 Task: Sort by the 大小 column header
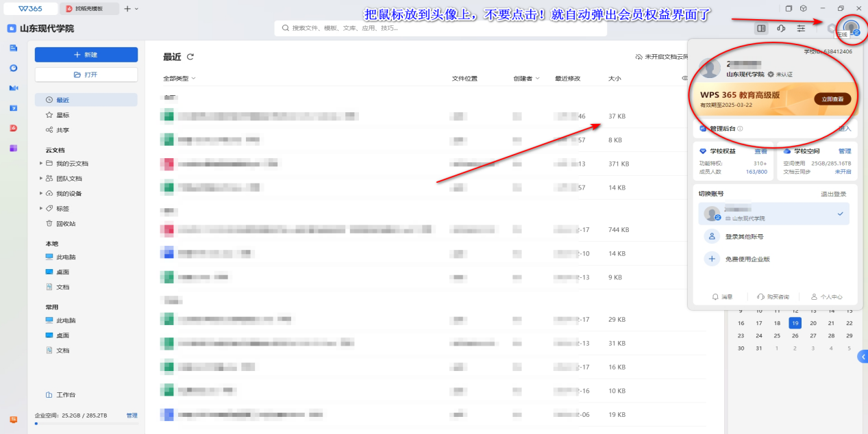tap(615, 78)
